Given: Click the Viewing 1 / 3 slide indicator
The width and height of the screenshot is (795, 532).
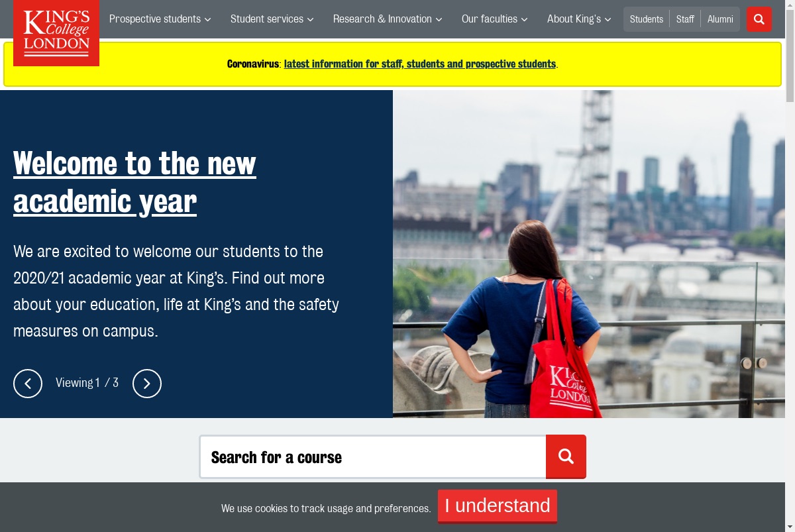Looking at the screenshot, I should (x=87, y=383).
